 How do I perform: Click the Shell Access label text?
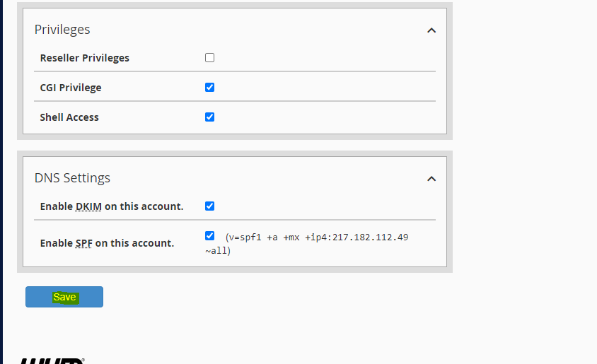(x=69, y=117)
